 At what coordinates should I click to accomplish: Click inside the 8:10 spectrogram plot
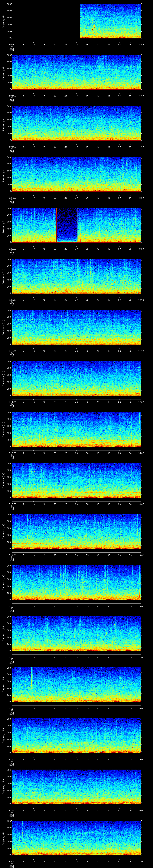click(x=77, y=327)
